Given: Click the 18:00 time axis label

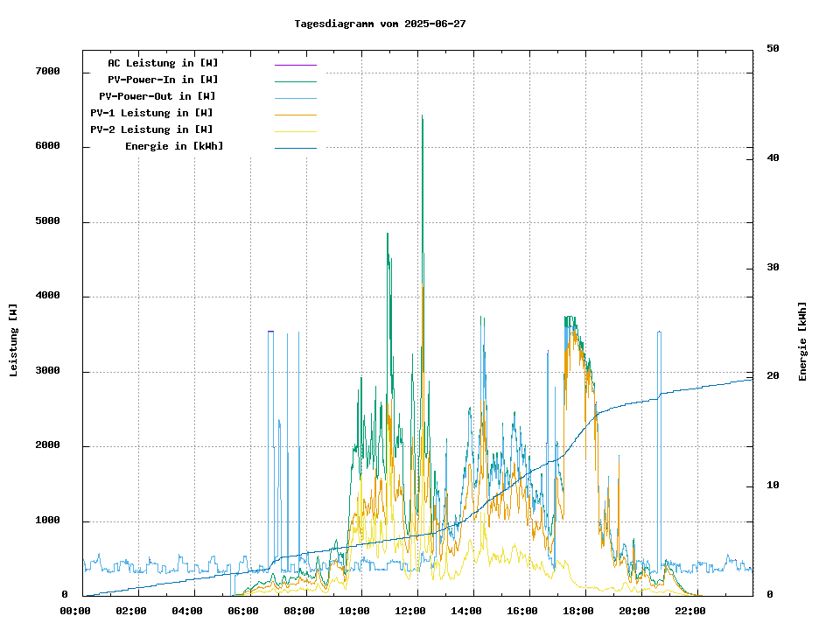Looking at the screenshot, I should (x=577, y=611).
